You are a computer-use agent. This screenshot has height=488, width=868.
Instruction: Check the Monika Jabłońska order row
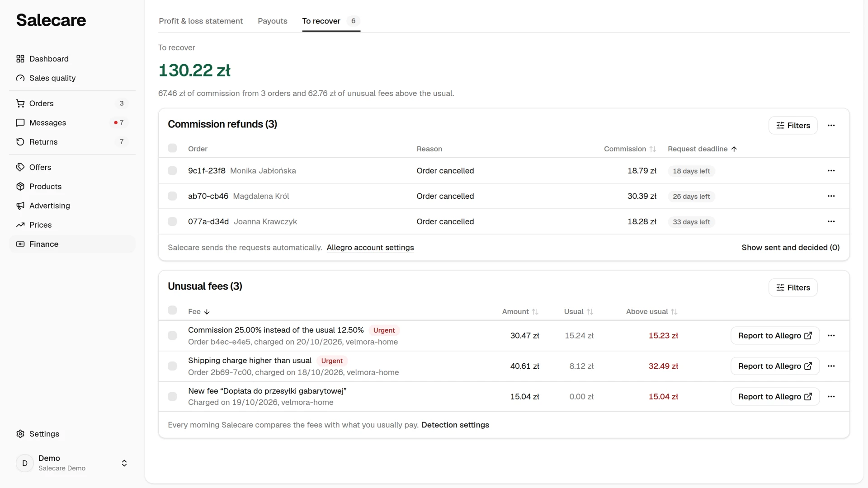(172, 171)
